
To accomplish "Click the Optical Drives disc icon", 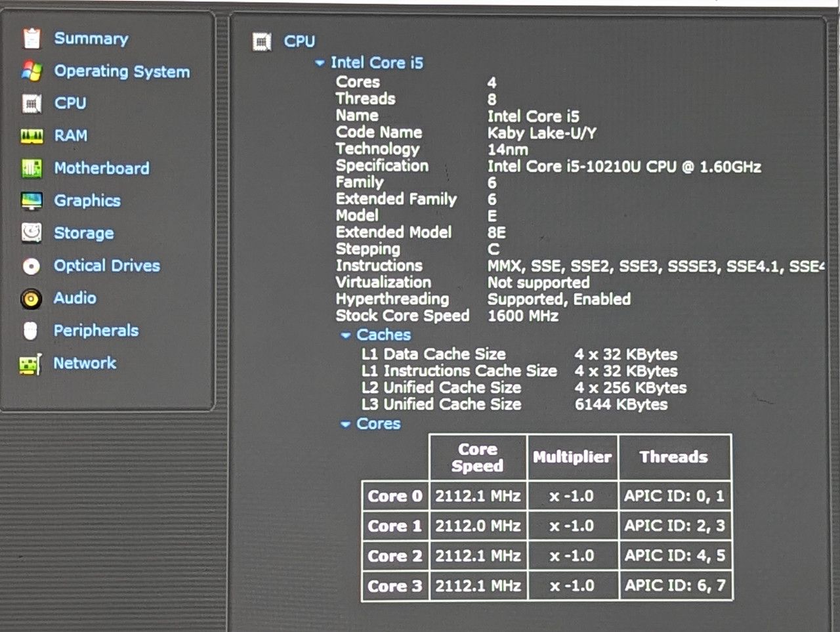I will pyautogui.click(x=31, y=266).
